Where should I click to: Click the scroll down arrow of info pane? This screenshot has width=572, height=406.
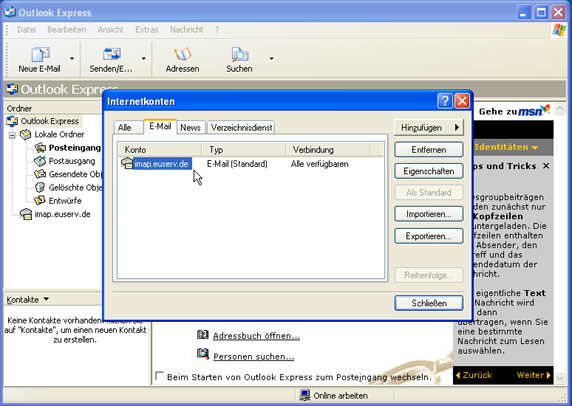point(559,379)
